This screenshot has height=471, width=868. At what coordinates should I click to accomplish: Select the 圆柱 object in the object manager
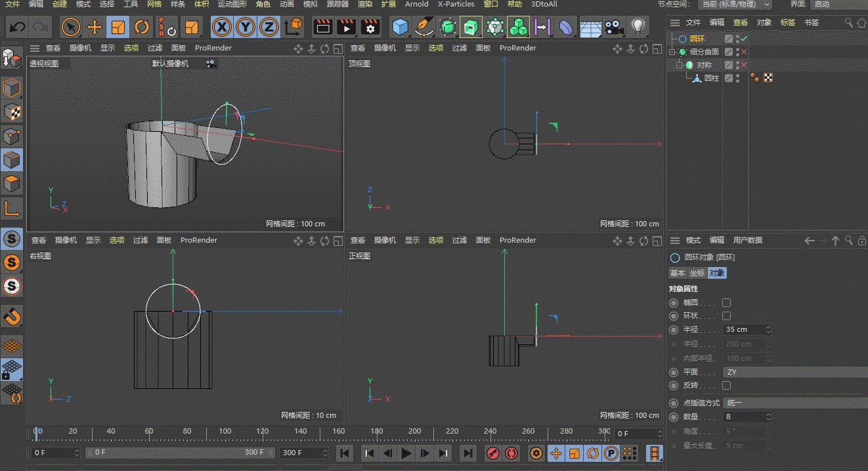pos(711,78)
